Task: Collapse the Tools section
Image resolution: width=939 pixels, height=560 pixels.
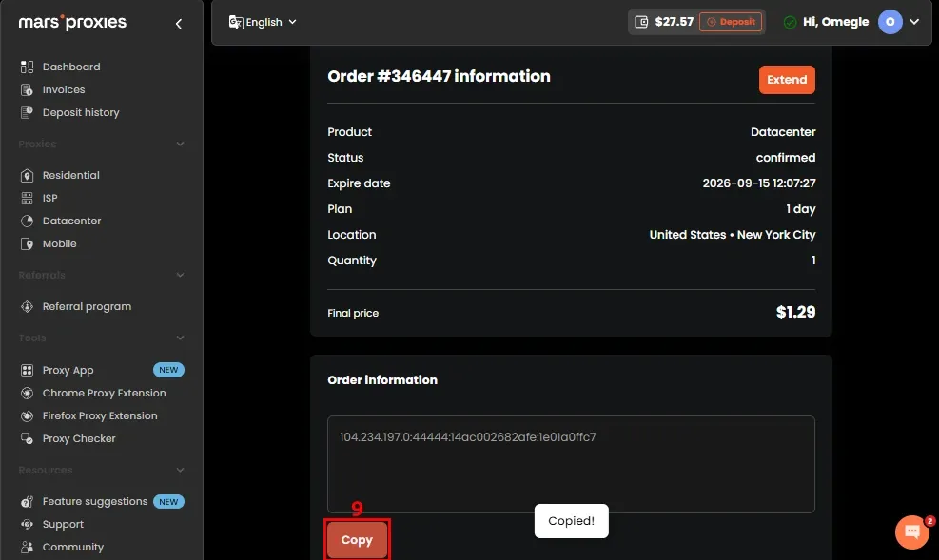Action: (180, 338)
